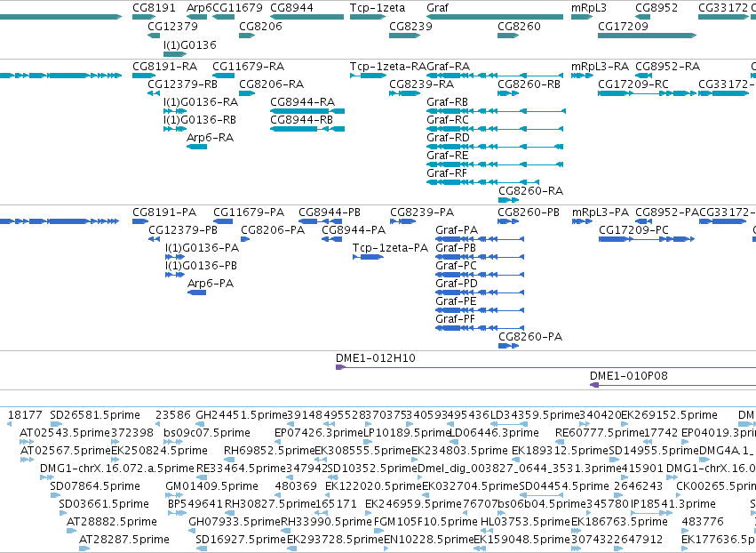
Task: Select the Graf-PA protein label
Action: tap(457, 230)
